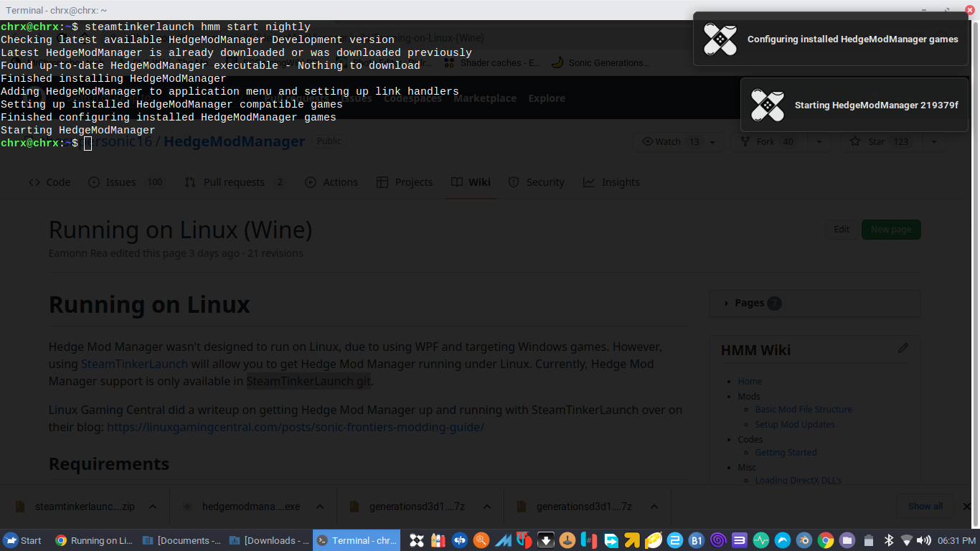Expand the Watch dropdown arrow
980x551 pixels.
click(711, 141)
